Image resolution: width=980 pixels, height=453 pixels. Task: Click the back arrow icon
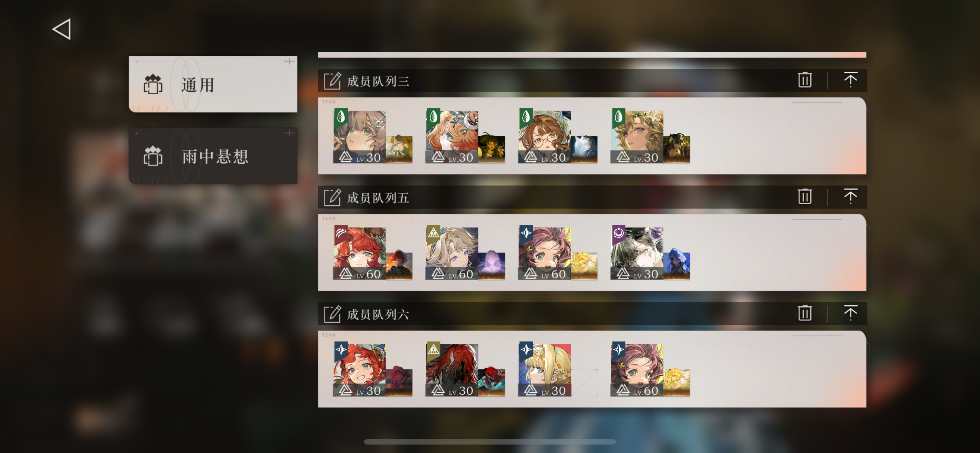pos(62,29)
